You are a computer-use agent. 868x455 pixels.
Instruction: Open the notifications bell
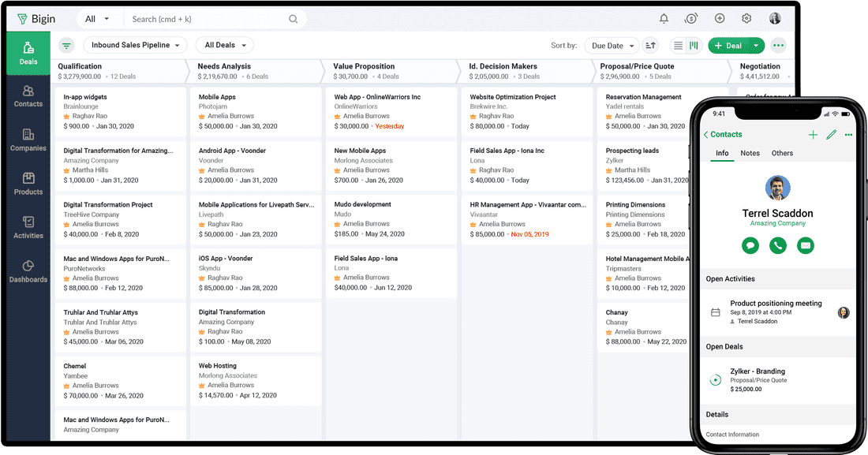(664, 18)
